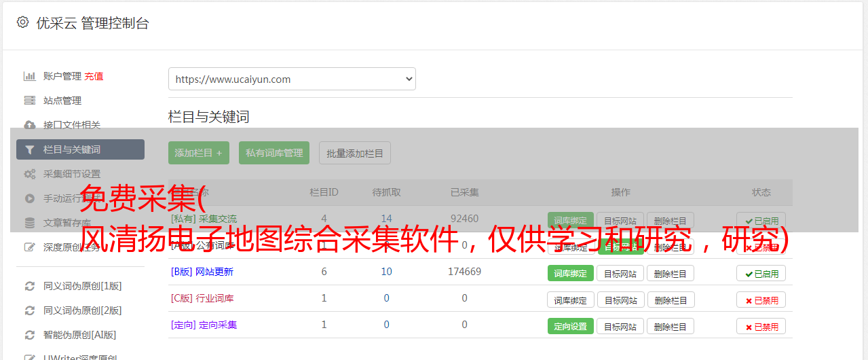Viewport: 868px width, 360px height.
Task: Click the pending count 10 for 网站更新
Action: coord(386,272)
